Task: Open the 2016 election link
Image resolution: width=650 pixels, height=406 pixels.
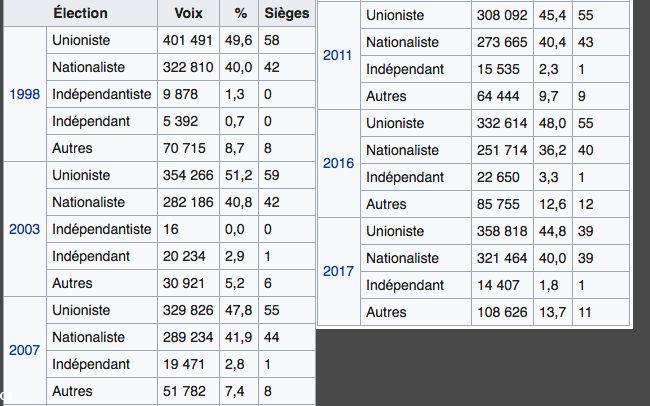Action: pos(338,163)
